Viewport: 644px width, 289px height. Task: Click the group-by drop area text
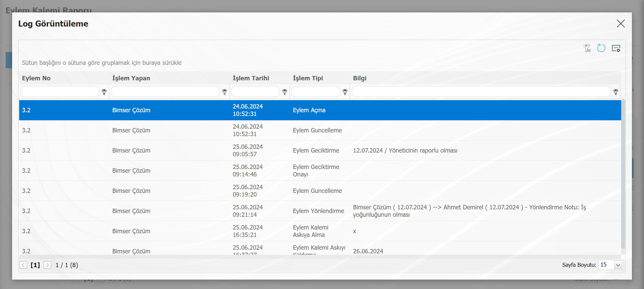[102, 63]
